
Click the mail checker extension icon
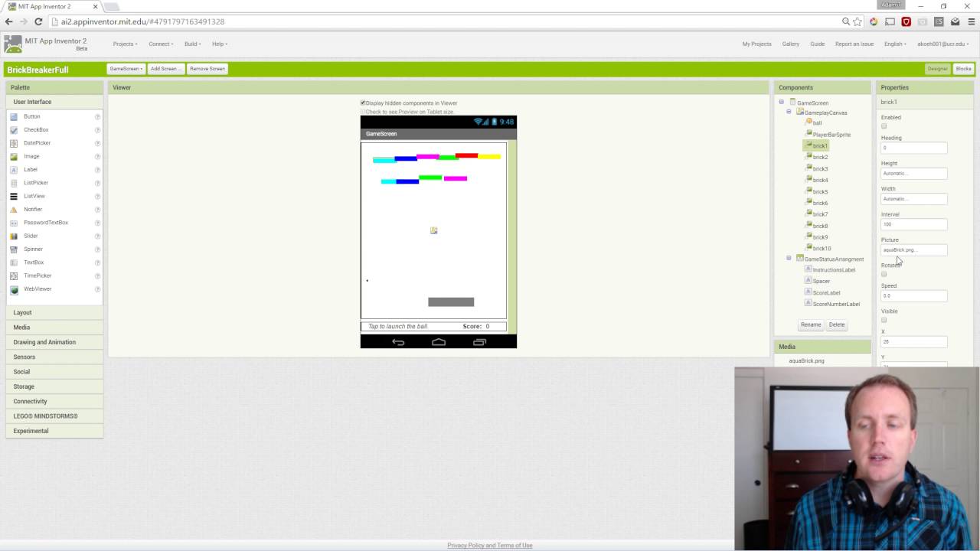click(x=955, y=21)
